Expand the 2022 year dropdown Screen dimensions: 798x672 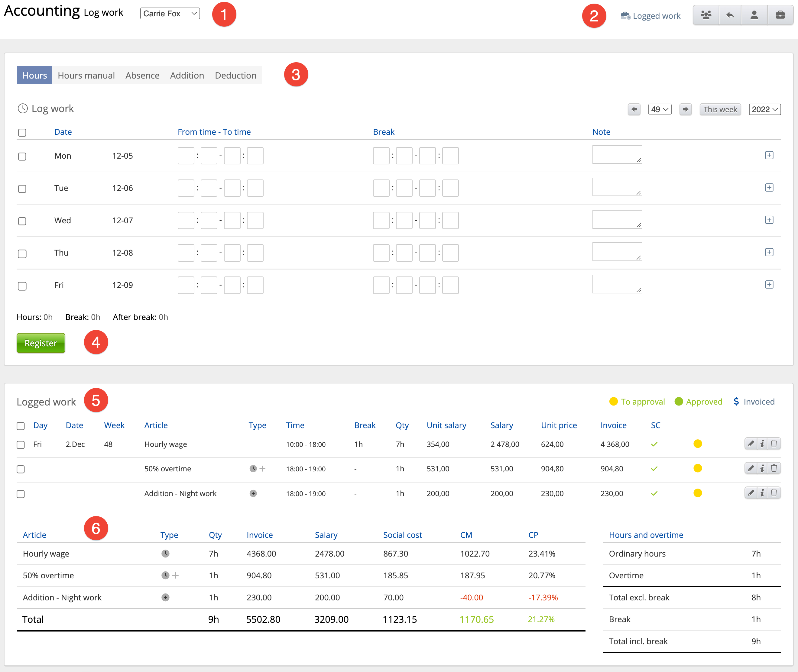pyautogui.click(x=764, y=109)
